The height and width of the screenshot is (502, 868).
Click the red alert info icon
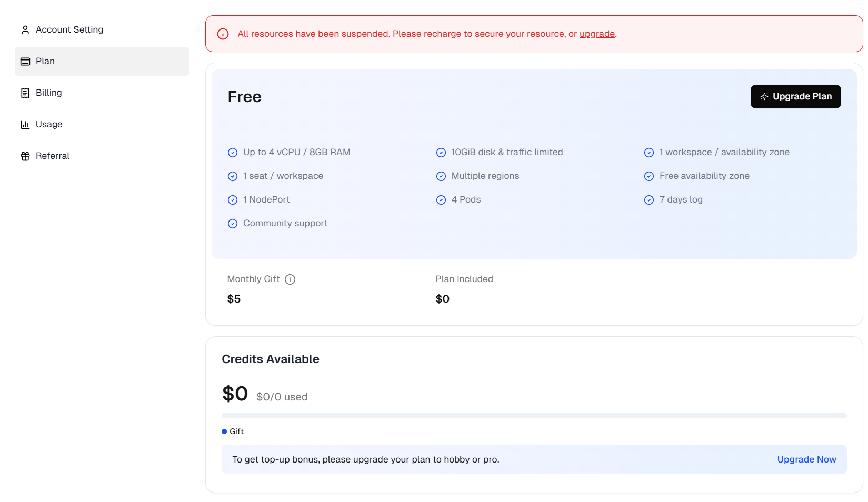pos(223,34)
